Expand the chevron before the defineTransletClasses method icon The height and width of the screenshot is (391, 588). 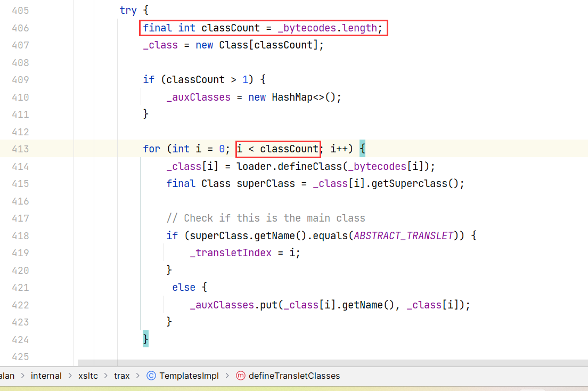[x=227, y=376]
